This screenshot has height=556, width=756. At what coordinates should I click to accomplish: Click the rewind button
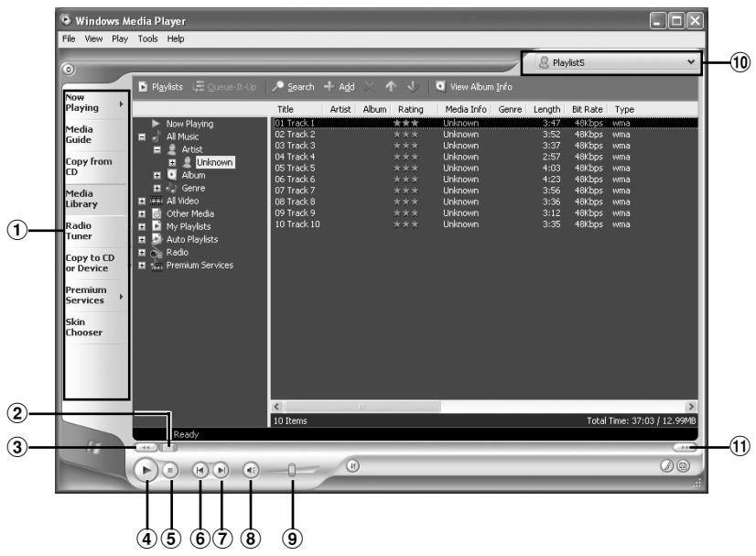coord(146,447)
